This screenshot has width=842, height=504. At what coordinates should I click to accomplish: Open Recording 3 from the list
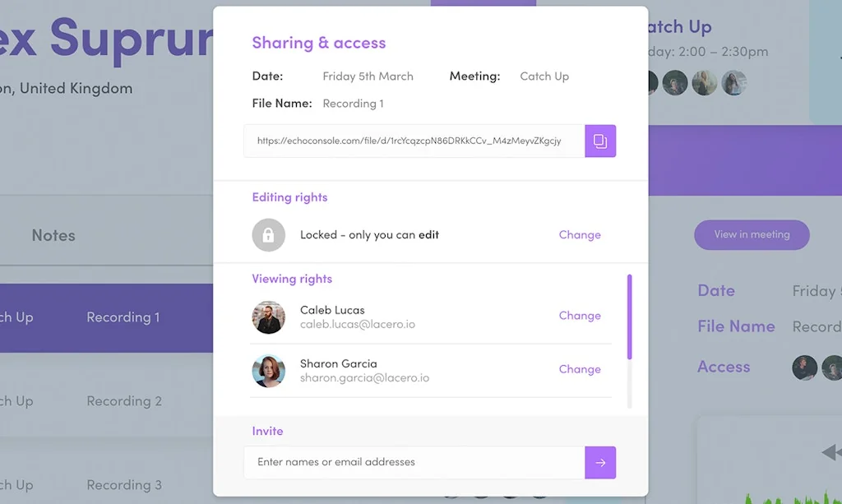pos(124,484)
